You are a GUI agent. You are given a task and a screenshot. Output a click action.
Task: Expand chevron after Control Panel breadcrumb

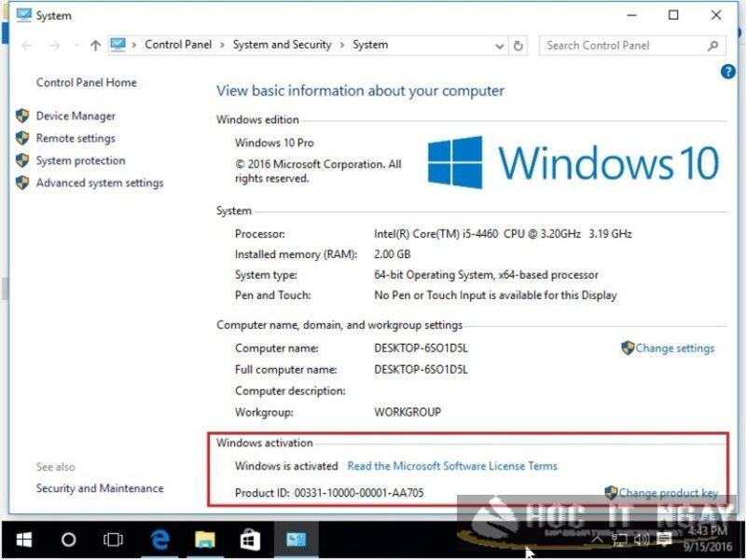click(222, 45)
